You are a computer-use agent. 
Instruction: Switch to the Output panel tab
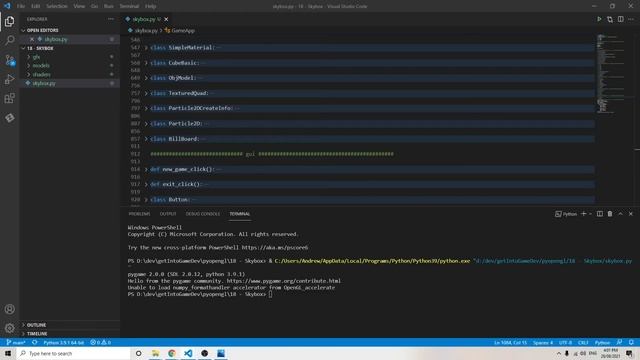point(168,214)
